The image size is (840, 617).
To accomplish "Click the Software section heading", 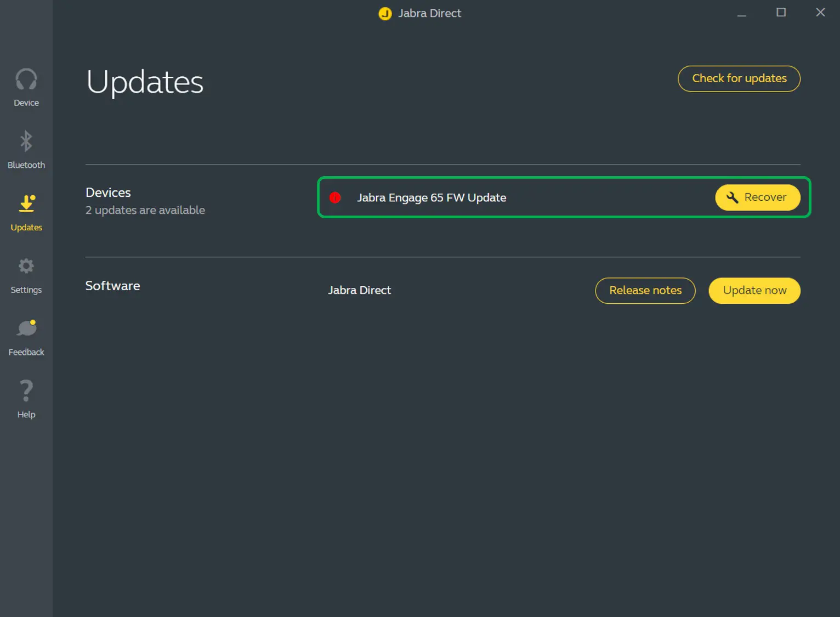I will [x=112, y=285].
